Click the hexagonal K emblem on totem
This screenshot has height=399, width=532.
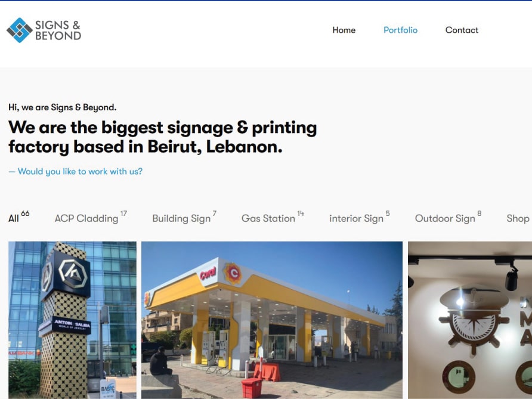pyautogui.click(x=73, y=272)
